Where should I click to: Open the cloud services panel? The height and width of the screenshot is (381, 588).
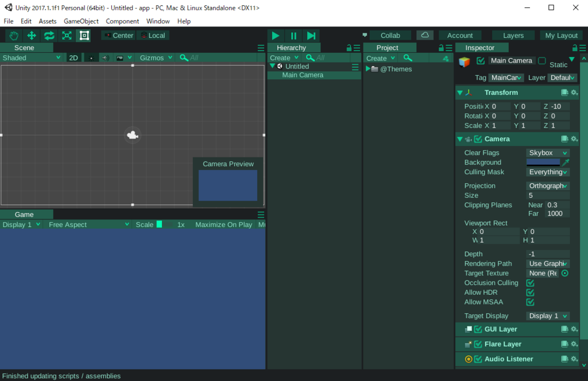coord(425,35)
